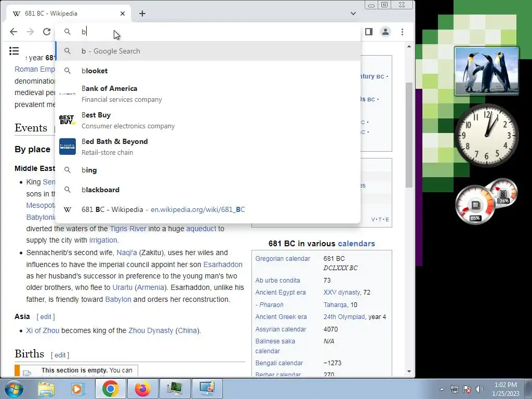The width and height of the screenshot is (532, 399).
Task: Click edit link beside Births heading
Action: point(60,355)
